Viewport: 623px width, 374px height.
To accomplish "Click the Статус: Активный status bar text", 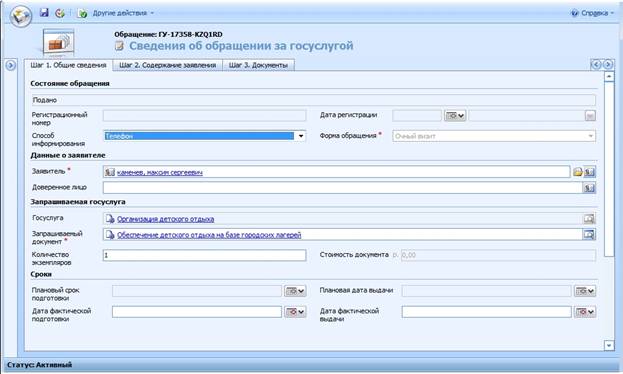I will [x=39, y=364].
